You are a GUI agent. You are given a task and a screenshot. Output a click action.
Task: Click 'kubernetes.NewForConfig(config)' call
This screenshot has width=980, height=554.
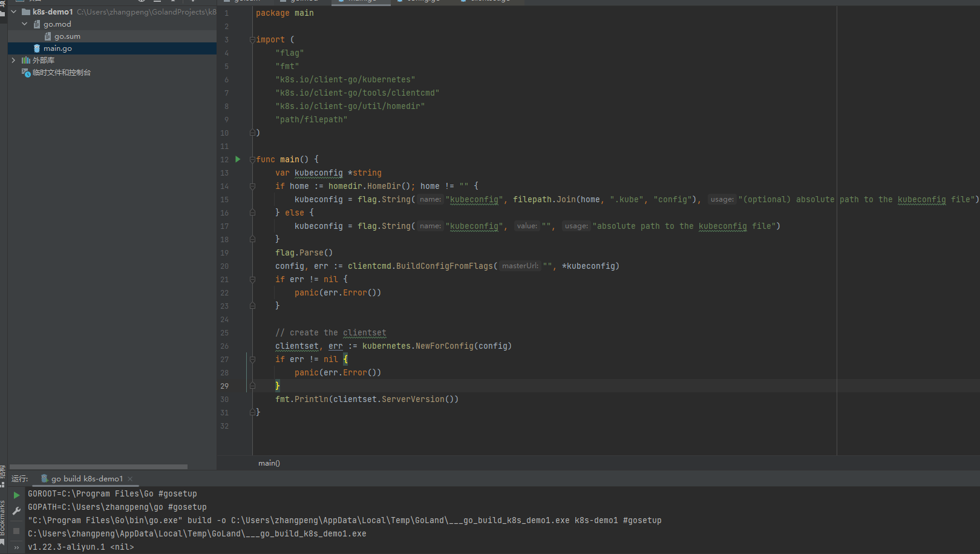click(x=437, y=346)
